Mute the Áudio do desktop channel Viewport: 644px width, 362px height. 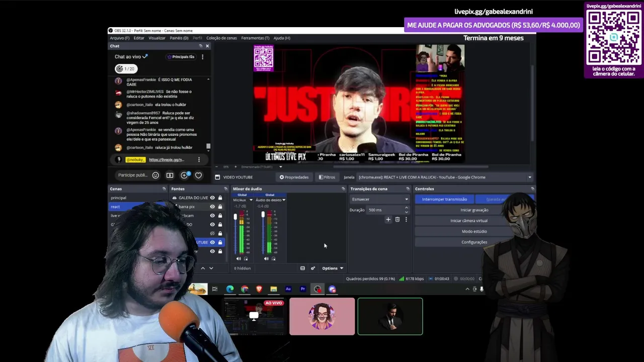click(x=266, y=258)
